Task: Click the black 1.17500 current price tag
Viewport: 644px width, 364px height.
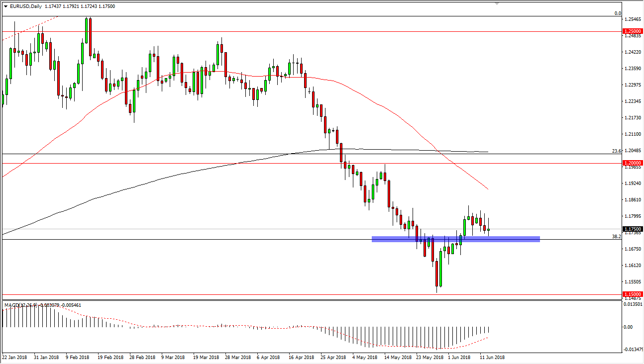Action: pos(632,229)
